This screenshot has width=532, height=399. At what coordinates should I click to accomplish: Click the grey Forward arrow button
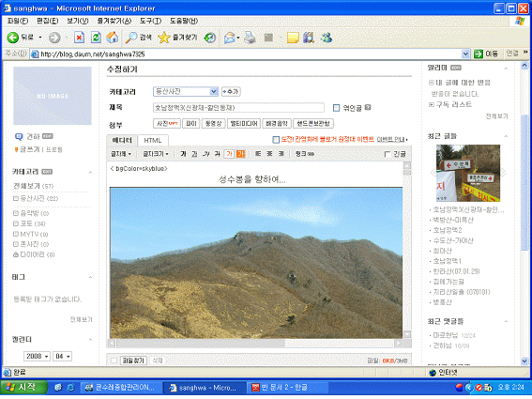pyautogui.click(x=54, y=38)
